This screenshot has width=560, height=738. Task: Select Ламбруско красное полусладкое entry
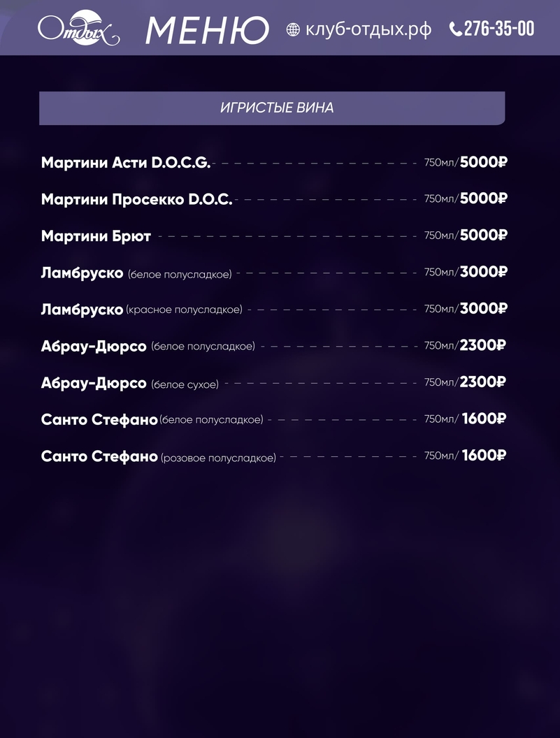[x=142, y=309]
